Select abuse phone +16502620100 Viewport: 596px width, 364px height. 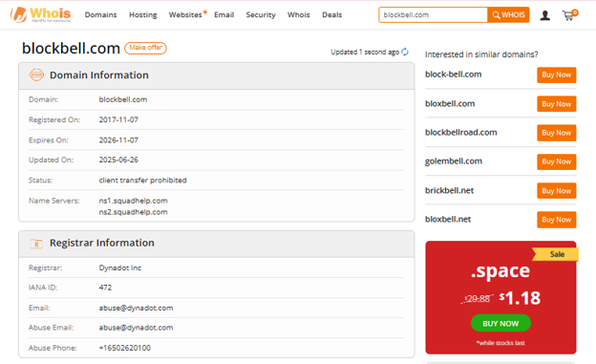[x=125, y=348]
